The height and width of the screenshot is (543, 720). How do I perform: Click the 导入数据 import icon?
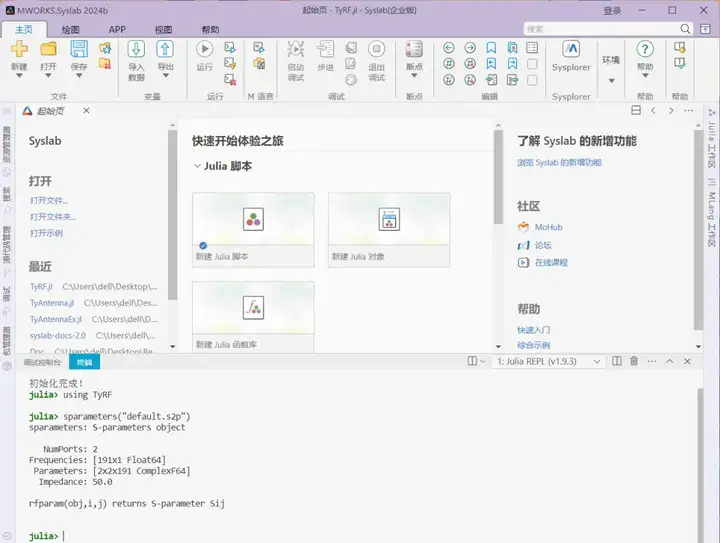coord(136,49)
